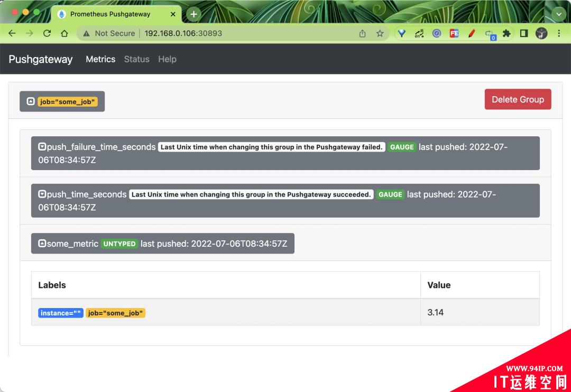This screenshot has width=571, height=392.
Task: Open the extension with blue 0 badge
Action: click(490, 34)
